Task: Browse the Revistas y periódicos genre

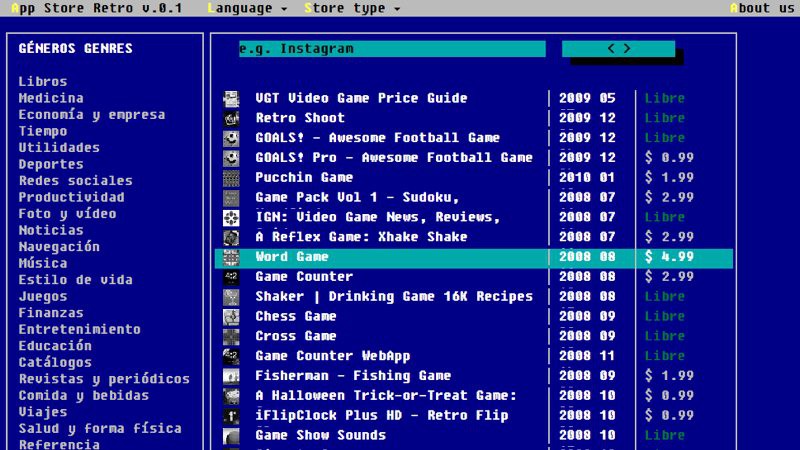Action: 104,379
